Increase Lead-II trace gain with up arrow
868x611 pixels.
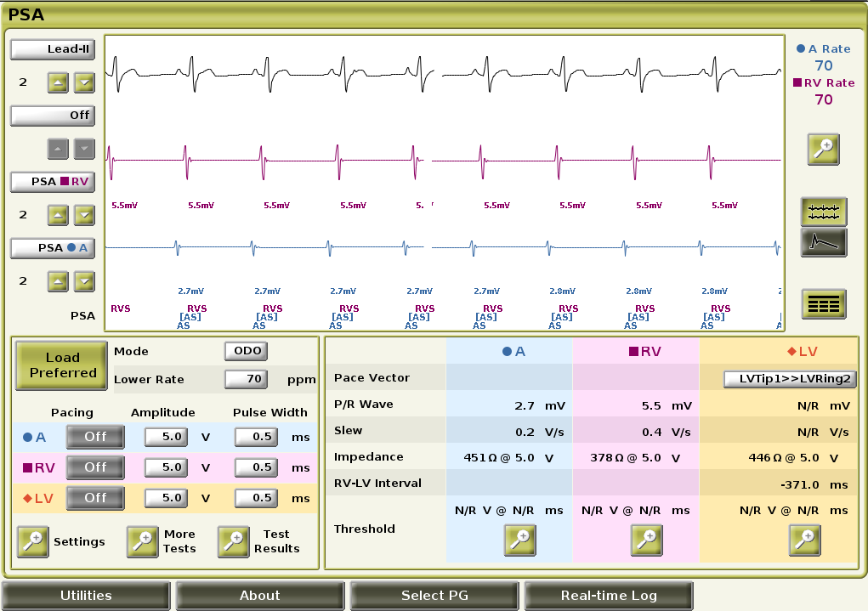coord(57,82)
